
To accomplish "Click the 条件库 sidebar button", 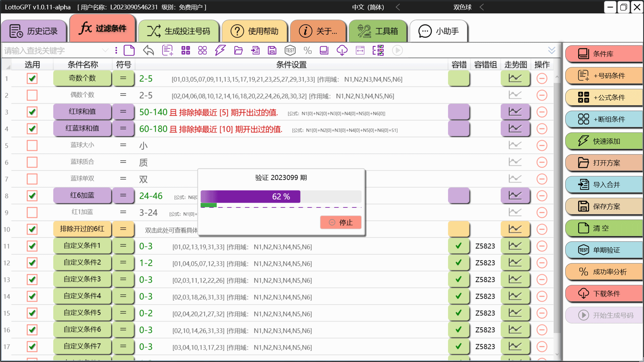I will tap(604, 54).
